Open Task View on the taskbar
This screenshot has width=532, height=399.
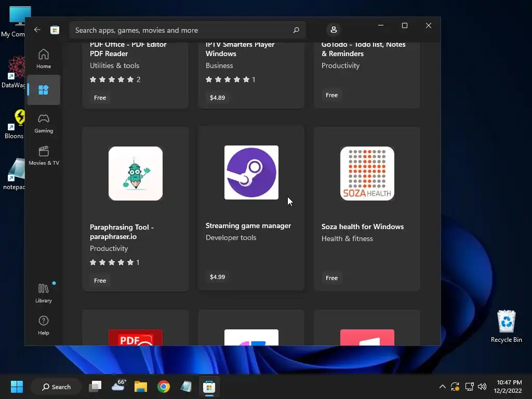(x=95, y=387)
